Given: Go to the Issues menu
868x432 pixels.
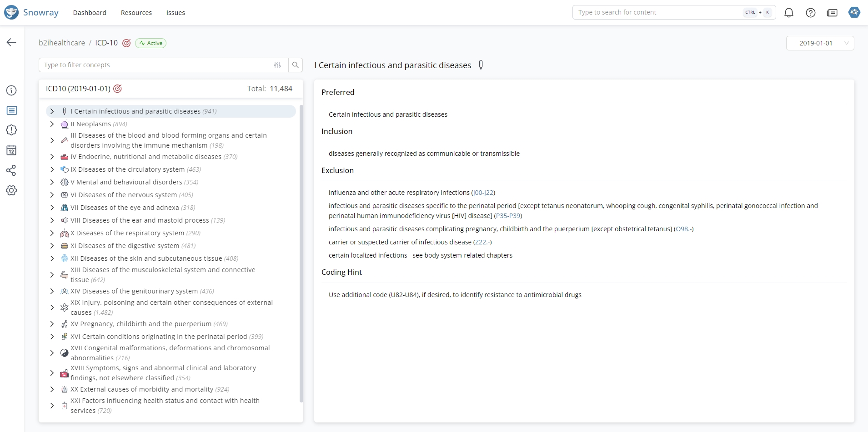Looking at the screenshot, I should (176, 13).
